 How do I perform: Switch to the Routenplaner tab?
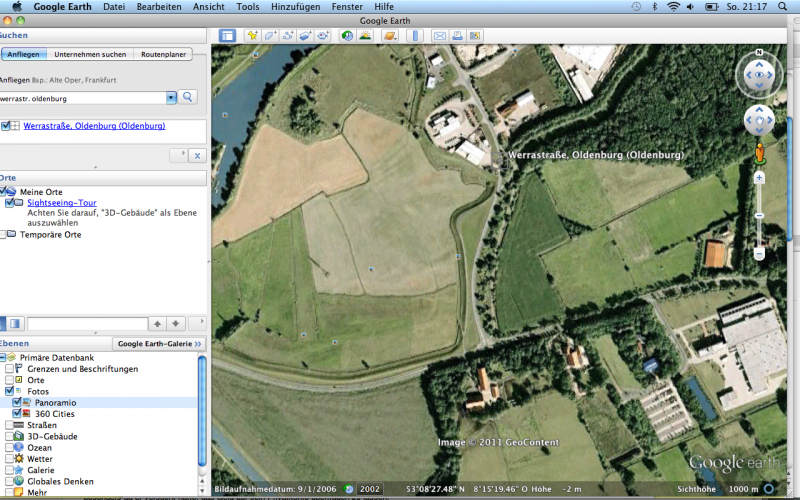tap(161, 54)
